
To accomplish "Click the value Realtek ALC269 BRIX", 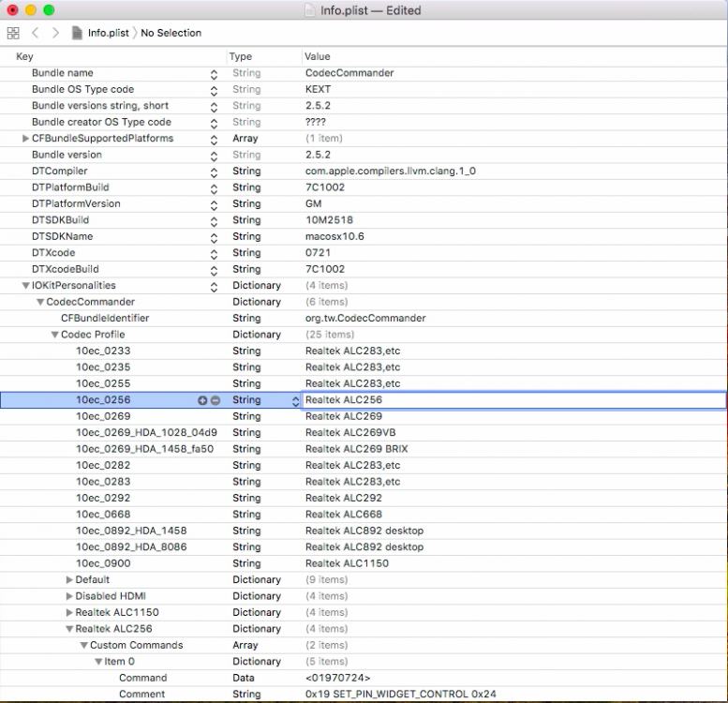I will pyautogui.click(x=357, y=449).
